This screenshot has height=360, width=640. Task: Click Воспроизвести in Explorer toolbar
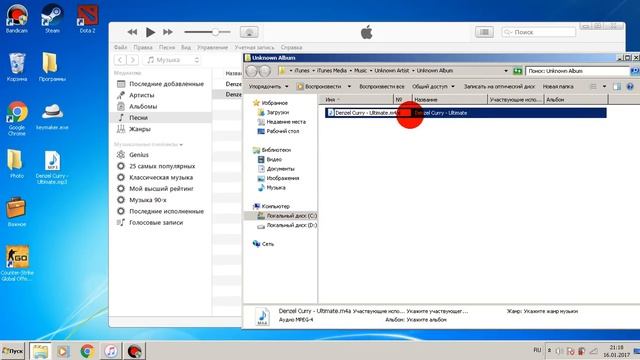pyautogui.click(x=319, y=87)
